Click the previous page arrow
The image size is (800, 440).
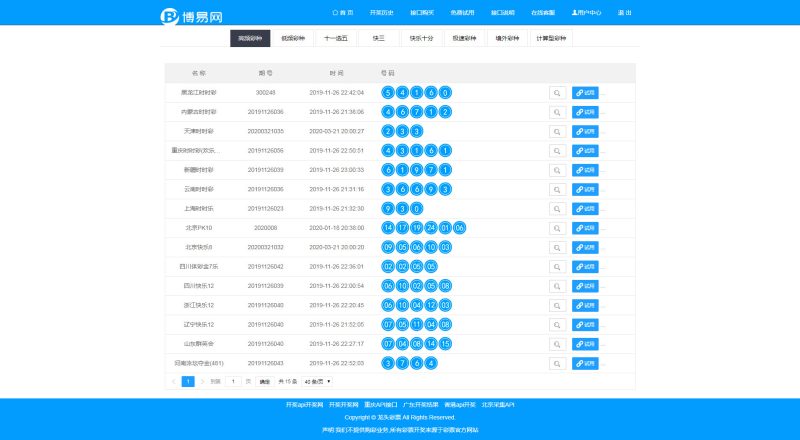[173, 382]
